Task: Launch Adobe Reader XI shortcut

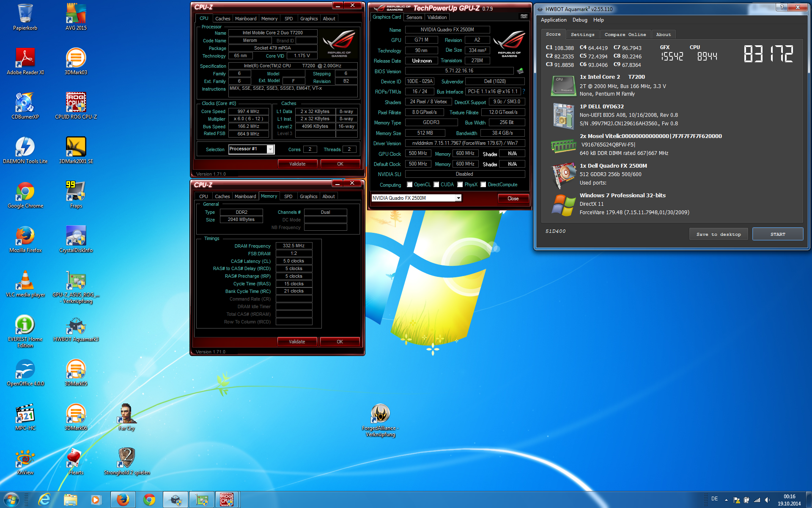Action: pos(25,61)
